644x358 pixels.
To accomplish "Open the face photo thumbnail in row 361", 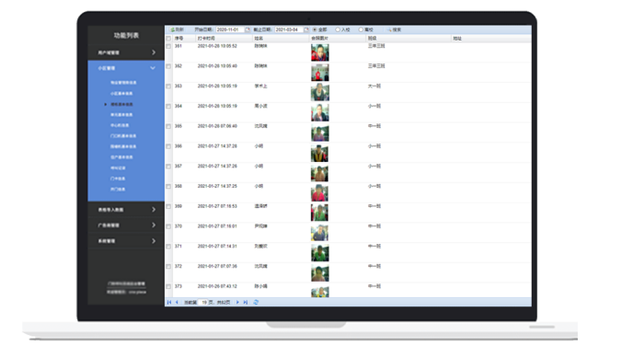I will 319,53.
